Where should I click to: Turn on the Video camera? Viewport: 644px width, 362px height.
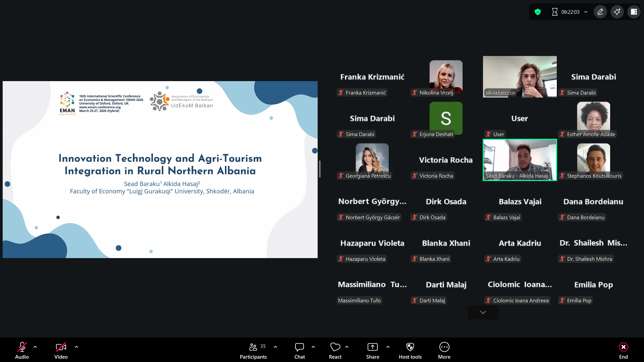tap(61, 347)
